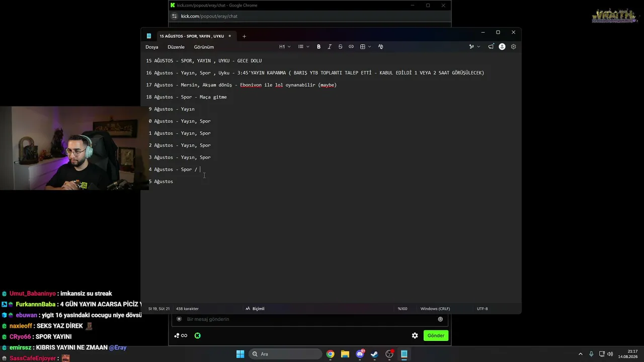644x362 pixels.
Task: Open OBS Studio from the taskbar
Action: click(x=389, y=354)
